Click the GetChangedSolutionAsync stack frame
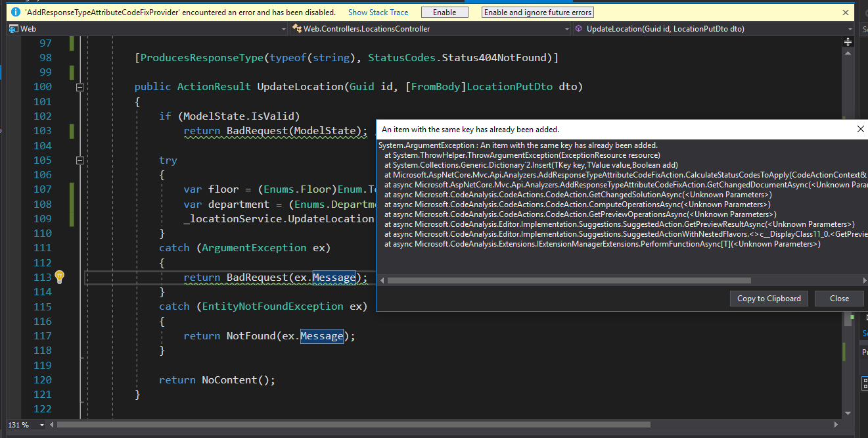 coord(578,195)
